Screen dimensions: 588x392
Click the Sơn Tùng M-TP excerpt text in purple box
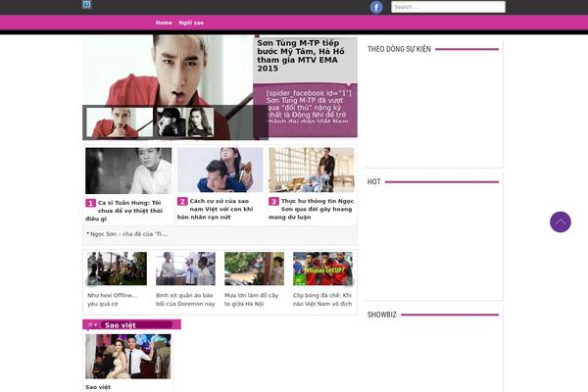(309, 107)
